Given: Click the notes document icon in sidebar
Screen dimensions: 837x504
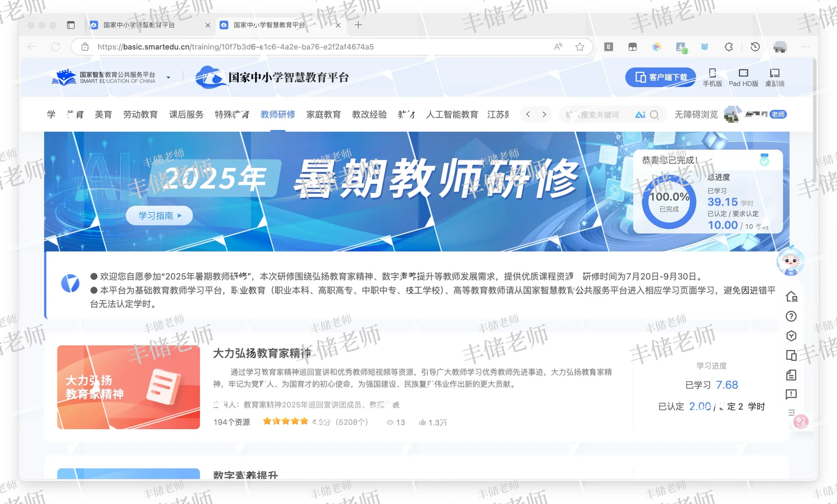Looking at the screenshot, I should (x=791, y=375).
